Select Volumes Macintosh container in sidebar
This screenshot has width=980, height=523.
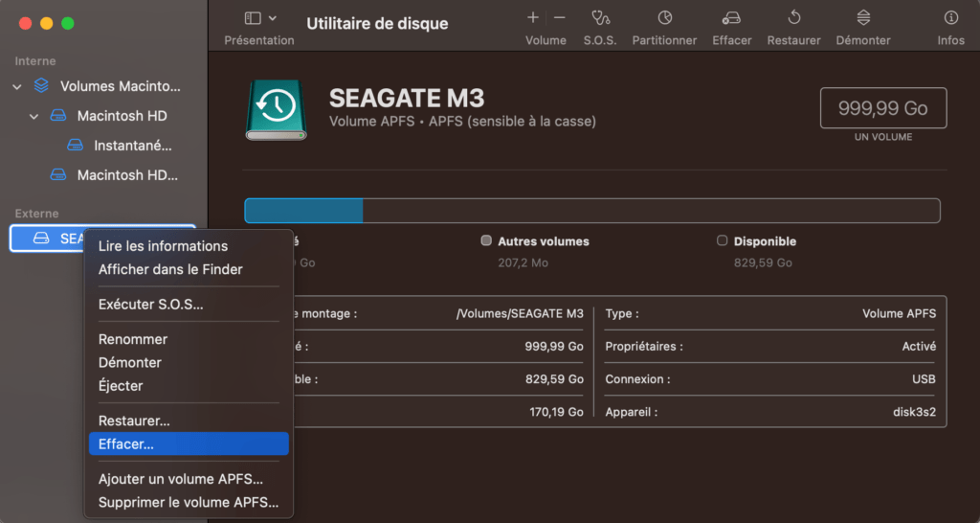[x=103, y=86]
